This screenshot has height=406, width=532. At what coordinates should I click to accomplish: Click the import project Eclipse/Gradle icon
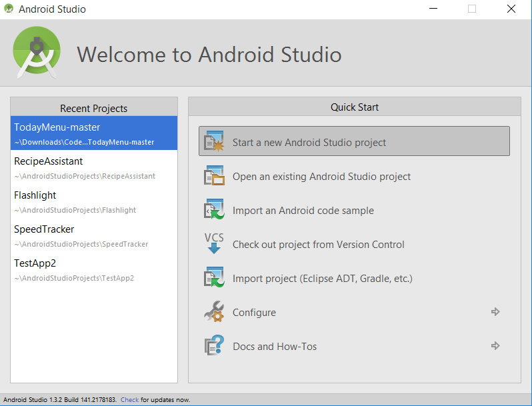[214, 277]
